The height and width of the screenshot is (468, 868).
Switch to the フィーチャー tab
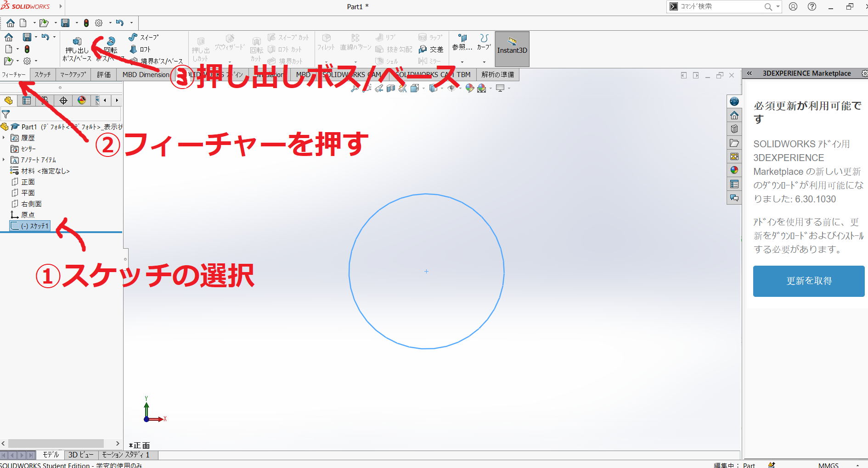pyautogui.click(x=14, y=74)
